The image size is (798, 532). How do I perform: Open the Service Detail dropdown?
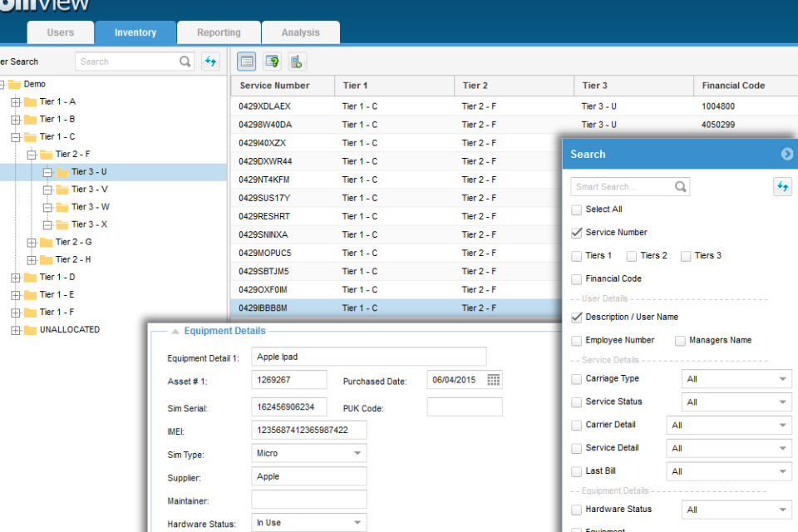click(x=729, y=449)
